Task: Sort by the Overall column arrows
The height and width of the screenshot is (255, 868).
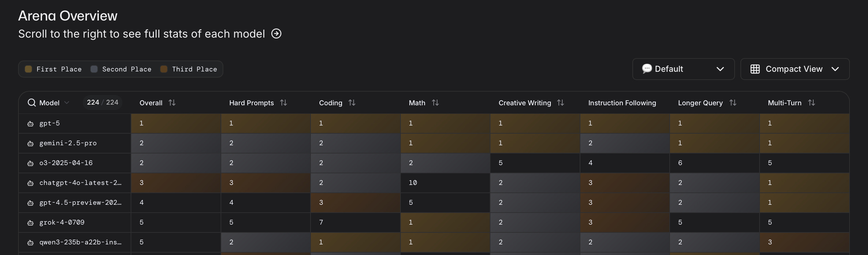Action: (x=172, y=103)
